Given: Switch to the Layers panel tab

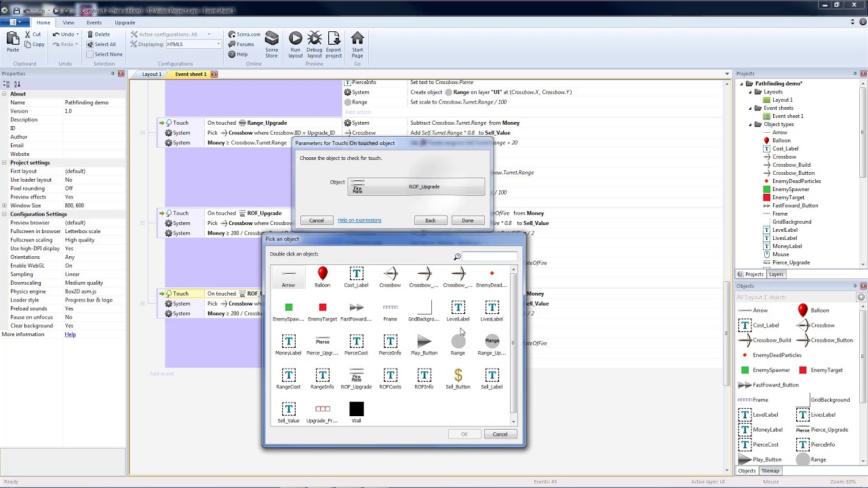Looking at the screenshot, I should pos(776,274).
